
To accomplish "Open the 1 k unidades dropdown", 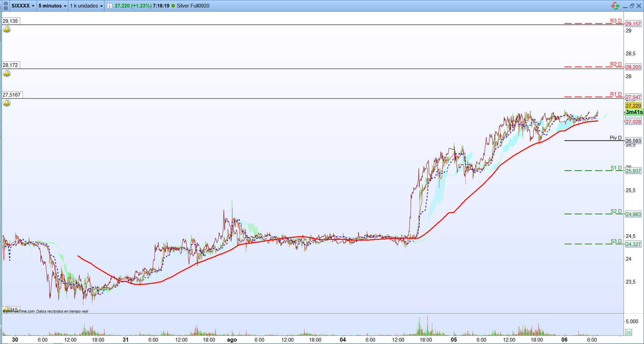I will pos(86,6).
